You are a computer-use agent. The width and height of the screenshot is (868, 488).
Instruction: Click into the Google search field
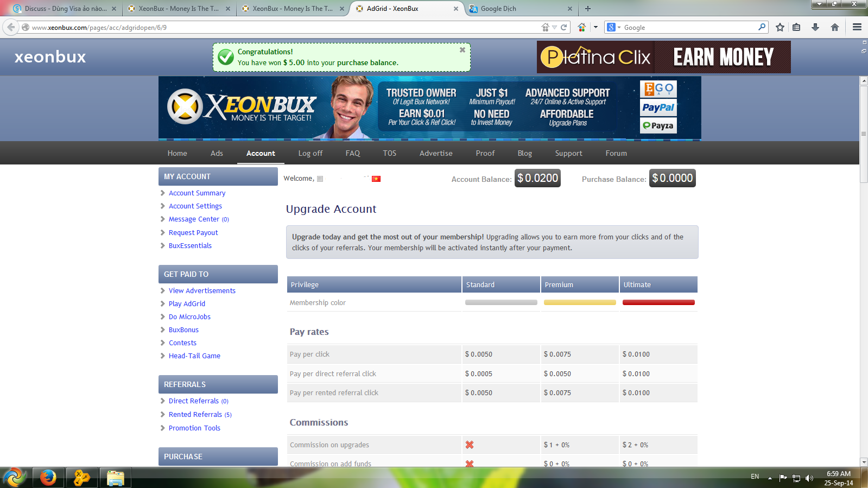(689, 27)
